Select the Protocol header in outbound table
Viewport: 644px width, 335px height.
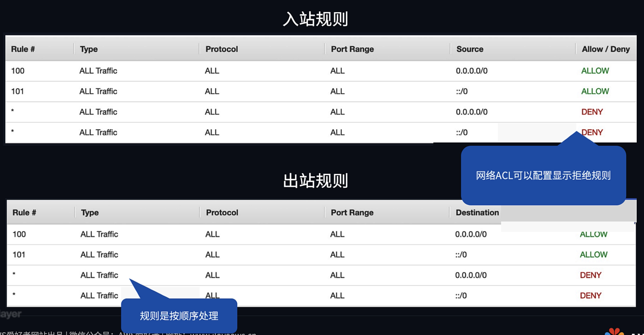(x=222, y=213)
